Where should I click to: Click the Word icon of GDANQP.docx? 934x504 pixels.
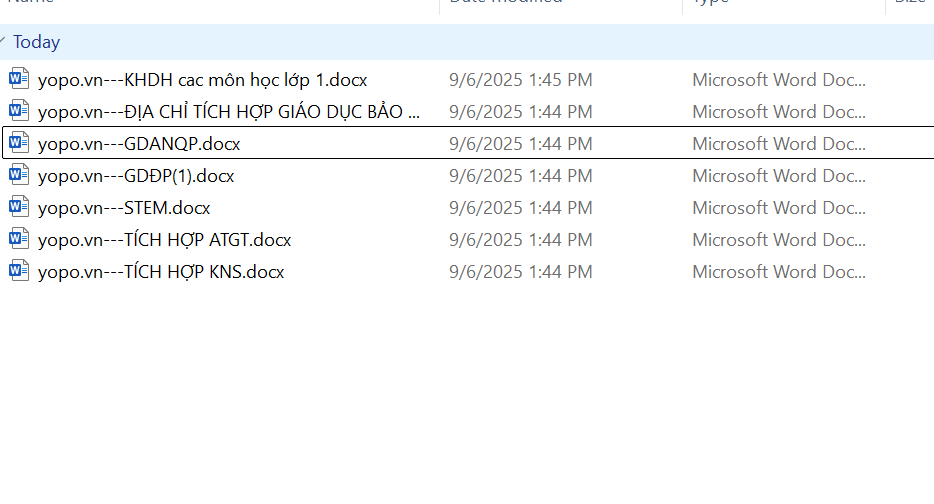point(19,143)
